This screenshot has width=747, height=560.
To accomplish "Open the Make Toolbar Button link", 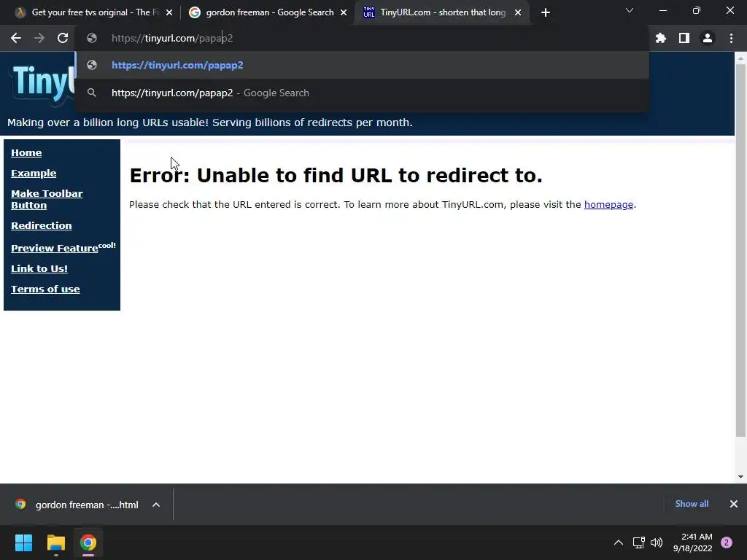I will (x=47, y=200).
